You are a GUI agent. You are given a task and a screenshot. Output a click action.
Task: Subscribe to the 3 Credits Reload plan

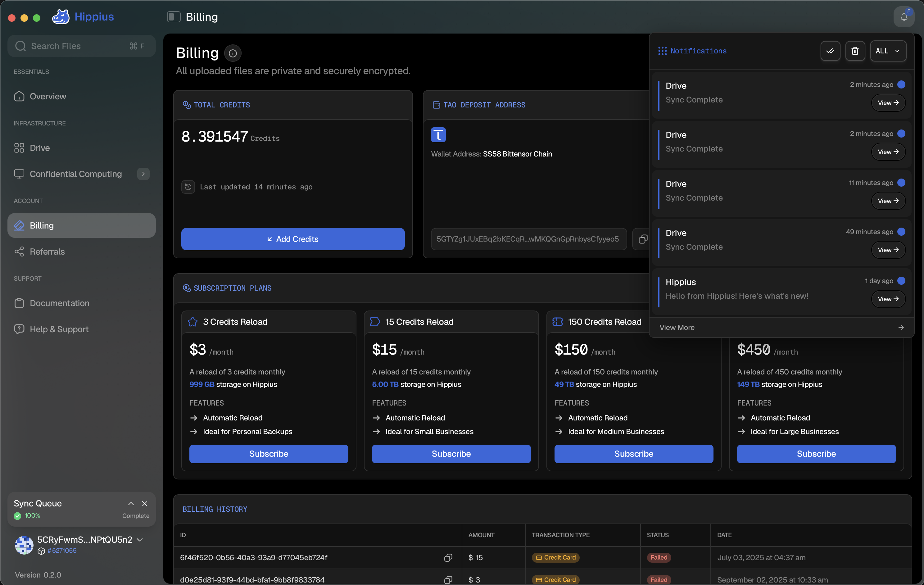[269, 454]
